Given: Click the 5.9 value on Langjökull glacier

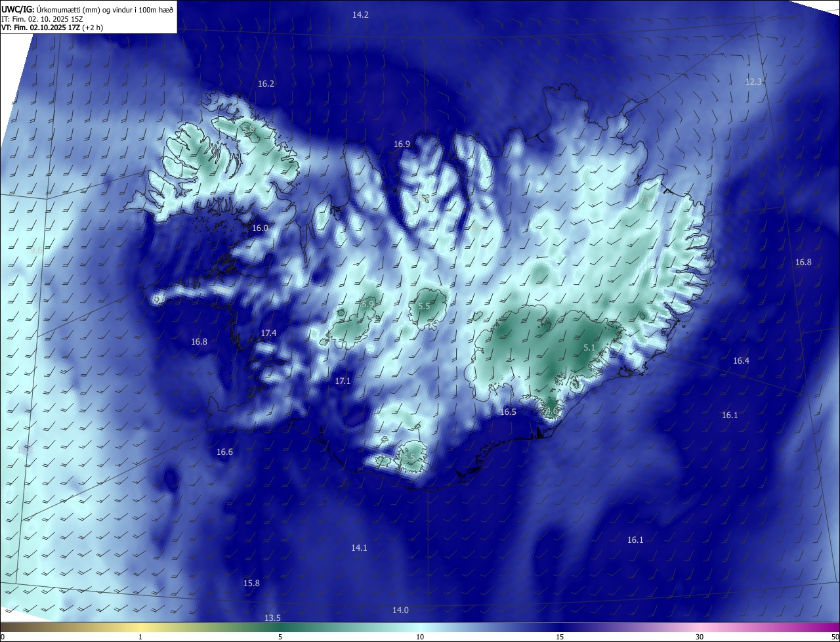Looking at the screenshot, I should point(367,304).
